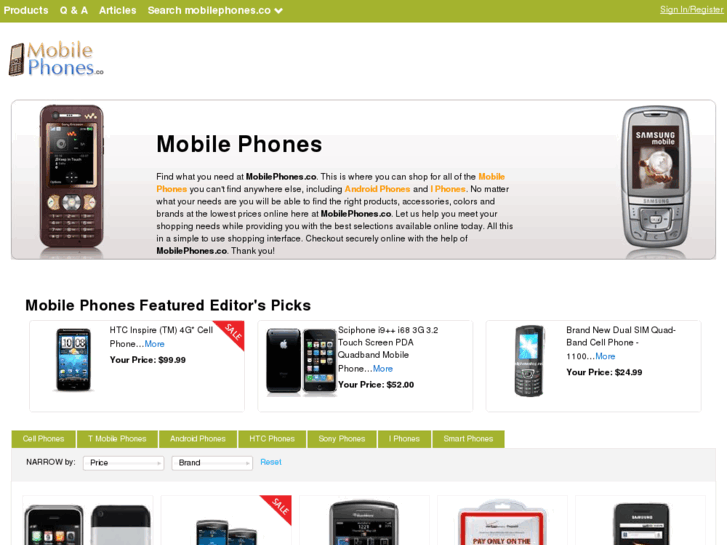Reset the narrow-by filters
This screenshot has width=727, height=545.
click(x=271, y=462)
